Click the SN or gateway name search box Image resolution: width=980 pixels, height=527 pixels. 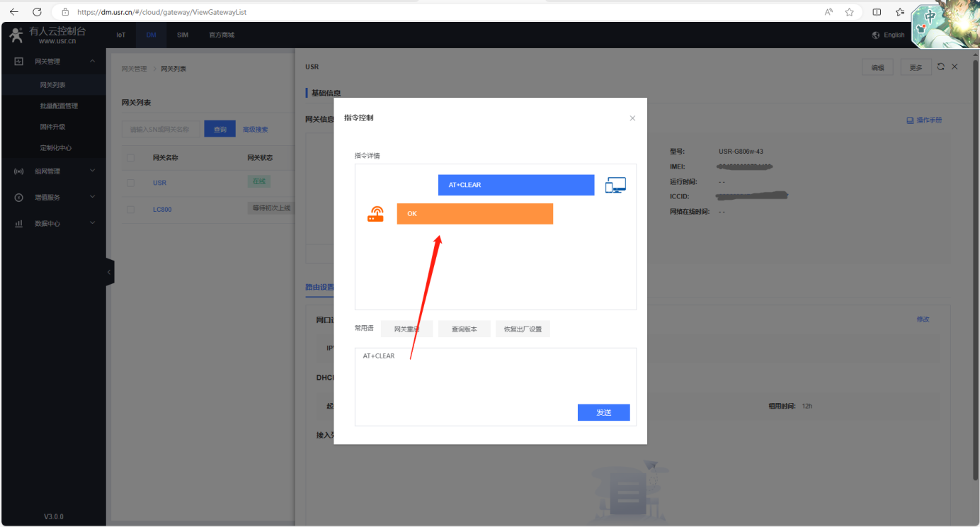pos(161,130)
